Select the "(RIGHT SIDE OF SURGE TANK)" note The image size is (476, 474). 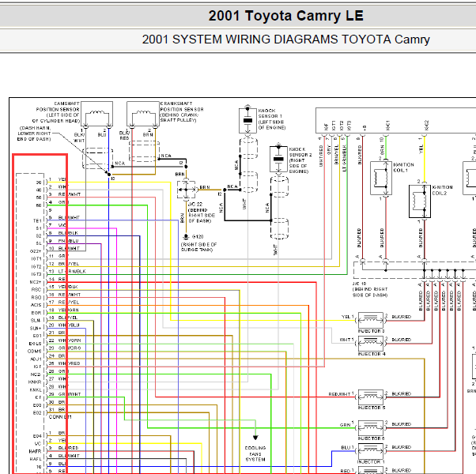(x=198, y=247)
